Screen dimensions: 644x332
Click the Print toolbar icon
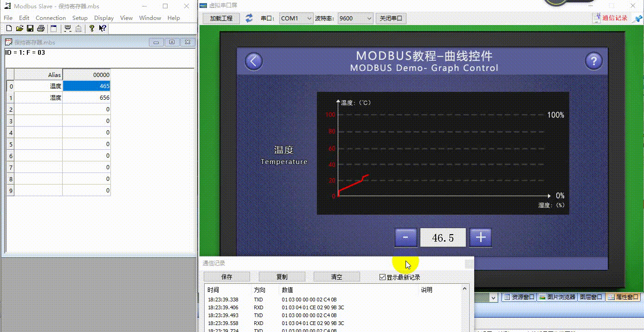tap(41, 28)
